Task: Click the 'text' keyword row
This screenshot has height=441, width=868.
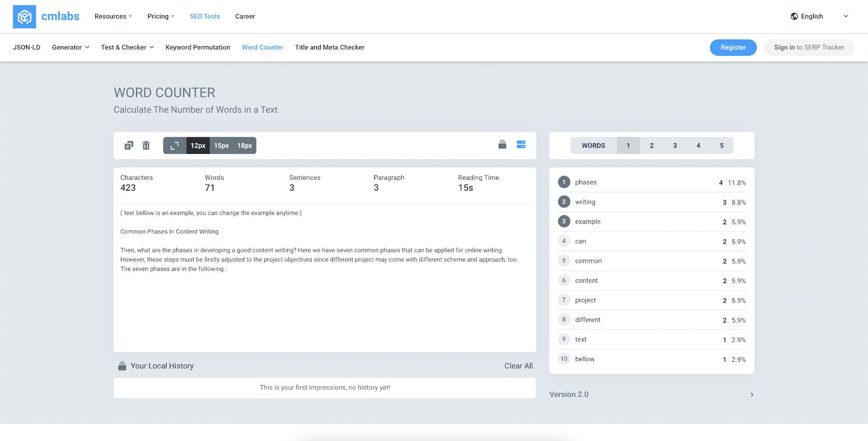Action: (x=652, y=339)
